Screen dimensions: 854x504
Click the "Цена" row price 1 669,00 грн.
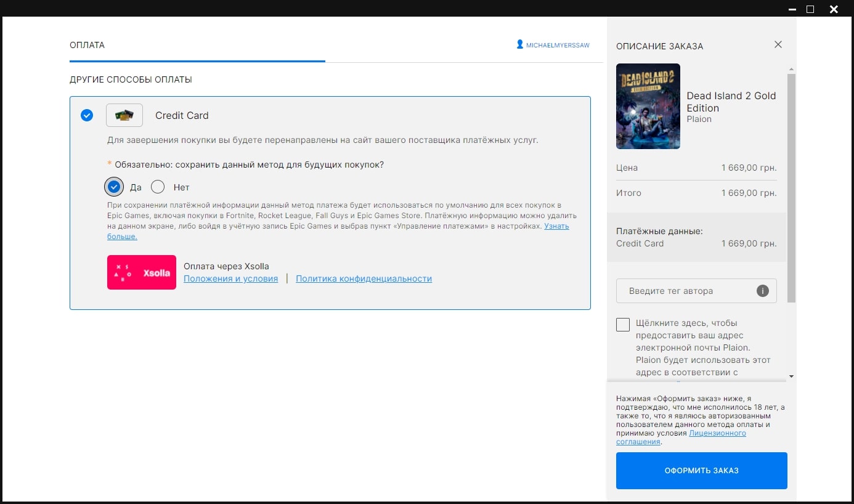[749, 168]
